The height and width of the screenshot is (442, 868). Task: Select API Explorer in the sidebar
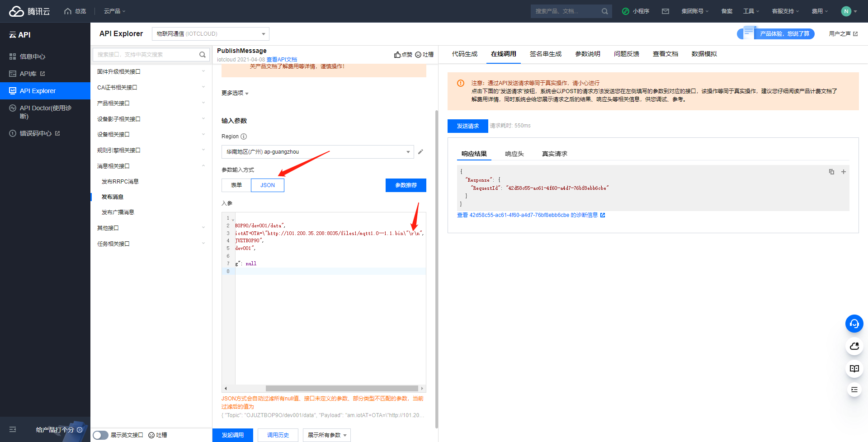point(45,91)
